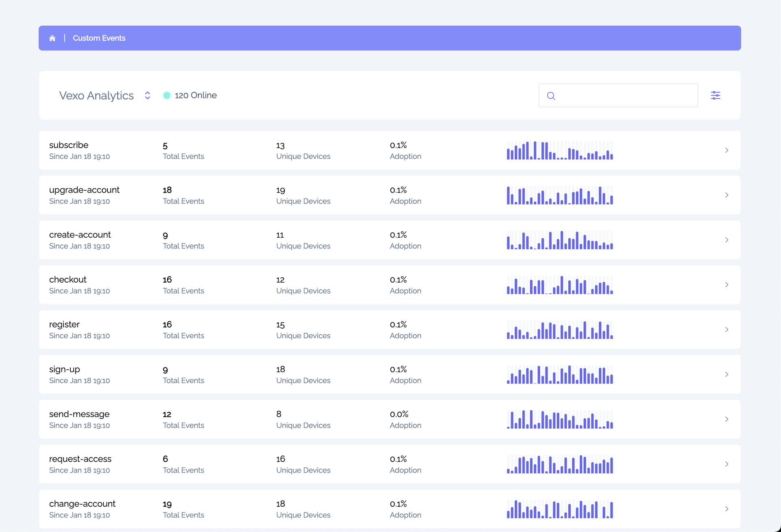The image size is (781, 532).
Task: Expand the change-account event row
Action: 727,509
